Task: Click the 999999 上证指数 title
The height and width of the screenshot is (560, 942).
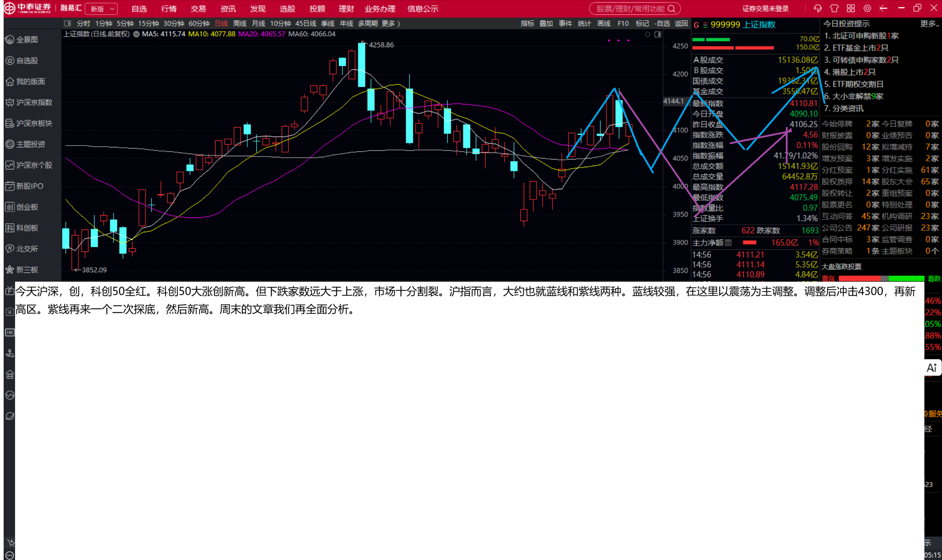Action: [743, 25]
